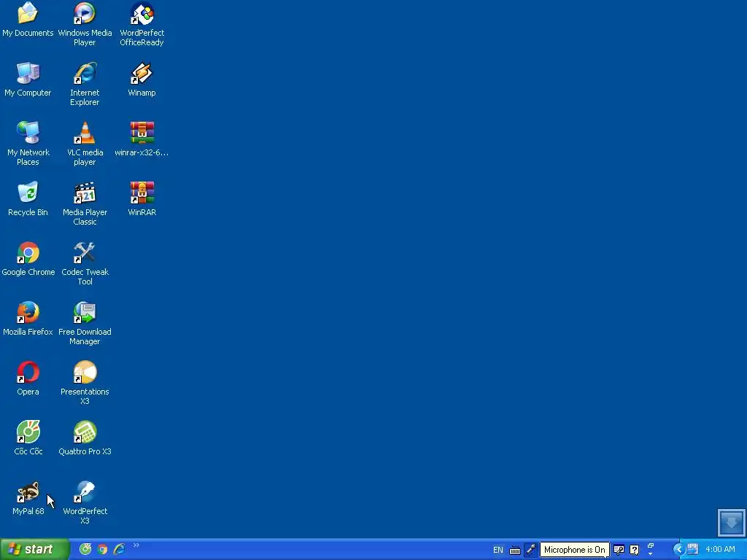Open language bar Help question mark
Screen dimensions: 747x560
point(635,550)
